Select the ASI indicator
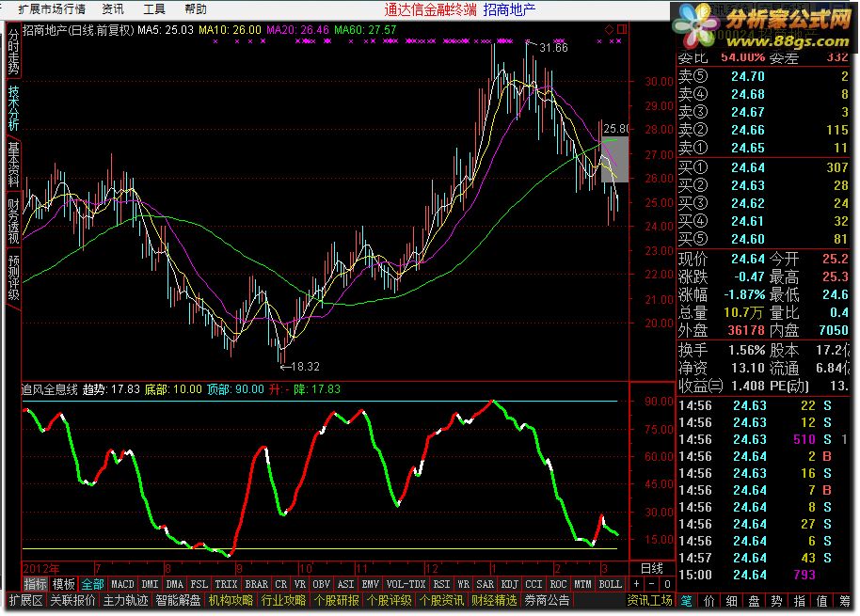Viewport: 860px width, 616px height. coord(346,584)
